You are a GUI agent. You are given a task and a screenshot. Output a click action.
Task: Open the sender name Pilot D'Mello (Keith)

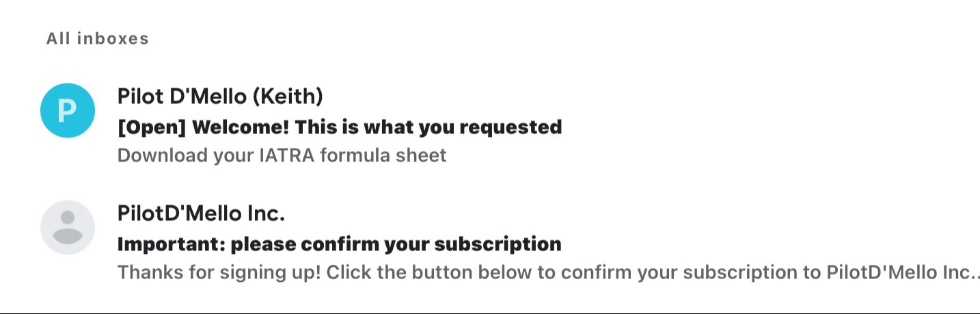coord(220,96)
